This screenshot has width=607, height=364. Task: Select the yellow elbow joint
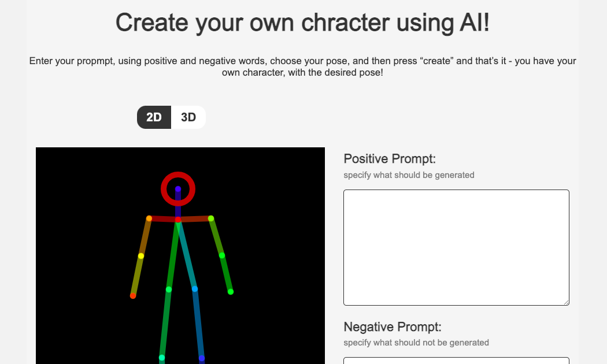point(141,256)
